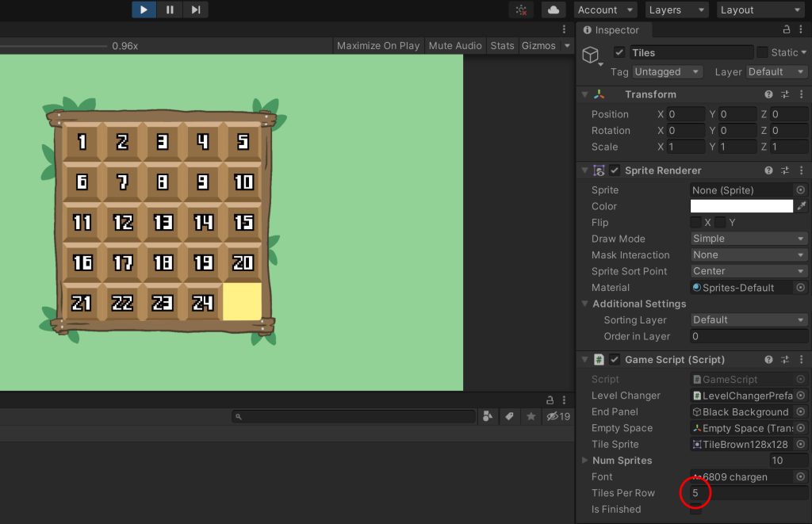Enable the Static checkbox
The height and width of the screenshot is (524, 812).
(x=762, y=52)
